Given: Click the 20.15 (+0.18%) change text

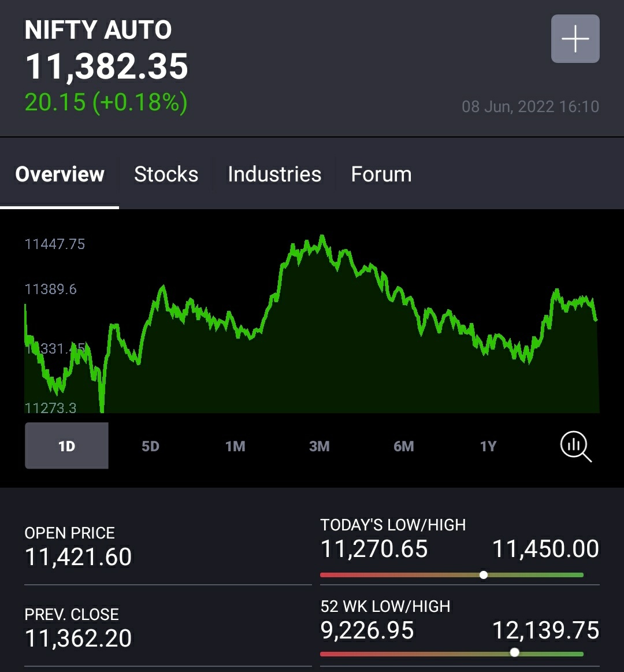Looking at the screenshot, I should pyautogui.click(x=106, y=102).
